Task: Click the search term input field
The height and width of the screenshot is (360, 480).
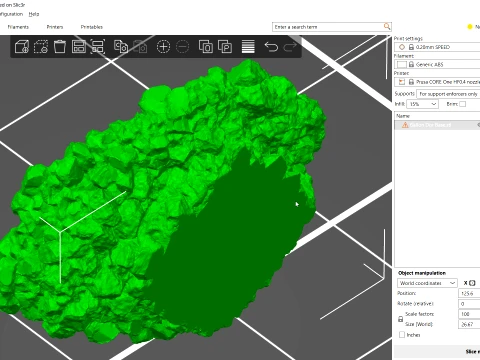Action: click(328, 27)
